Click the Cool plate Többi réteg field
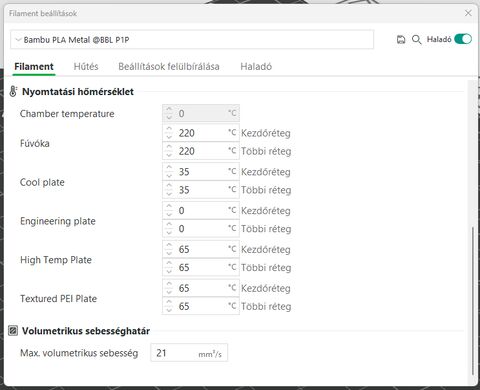Screen dimensions: 480x390 (x=201, y=190)
